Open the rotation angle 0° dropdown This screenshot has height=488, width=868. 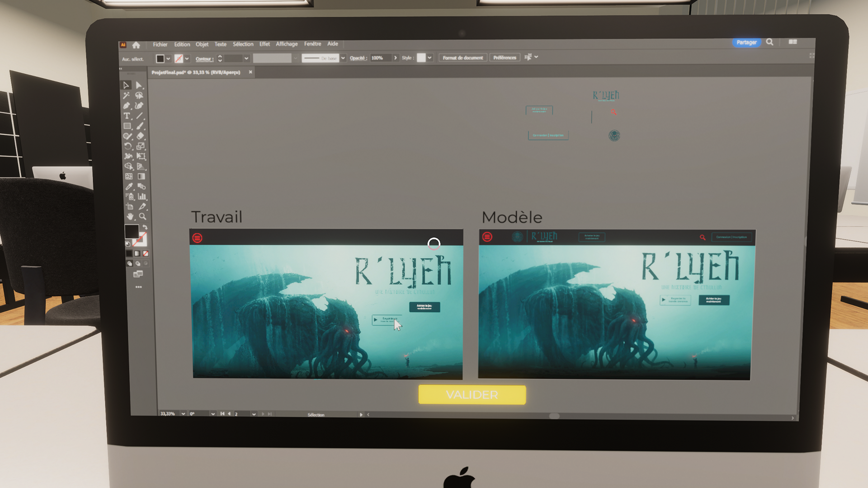(213, 413)
